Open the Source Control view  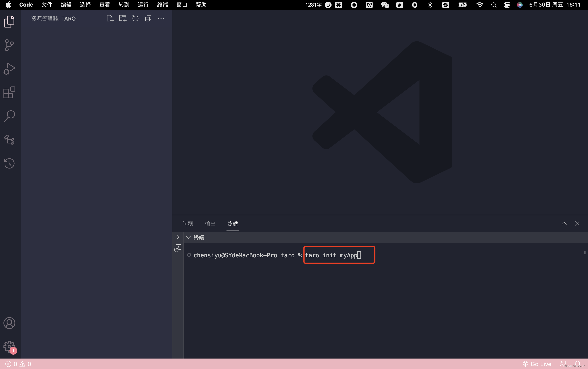[9, 45]
